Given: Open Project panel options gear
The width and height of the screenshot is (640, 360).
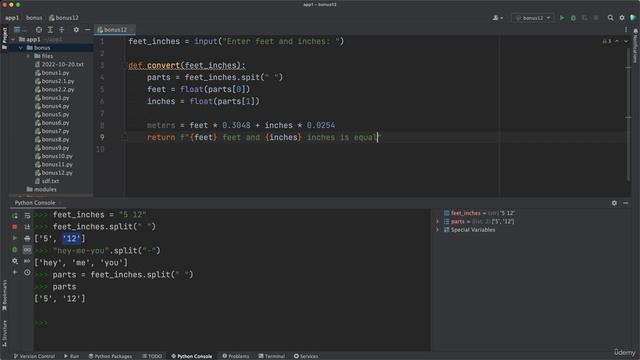Looking at the screenshot, I should click(x=76, y=30).
